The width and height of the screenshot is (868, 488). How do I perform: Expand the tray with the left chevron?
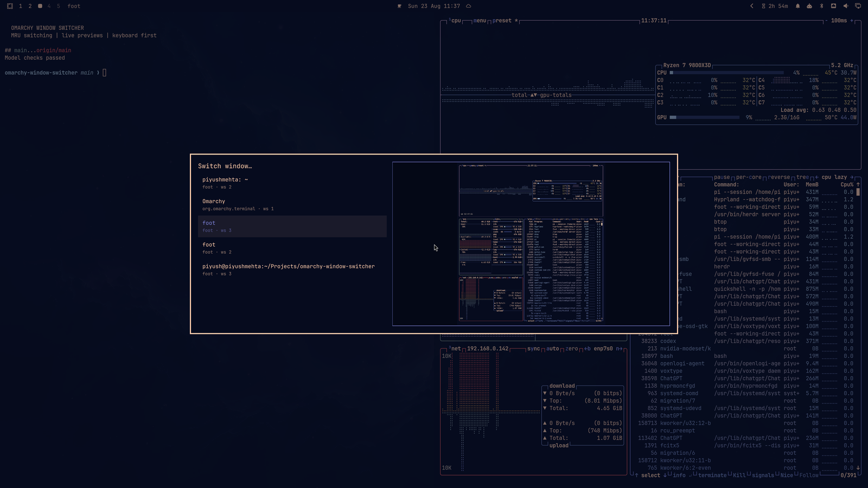point(752,6)
